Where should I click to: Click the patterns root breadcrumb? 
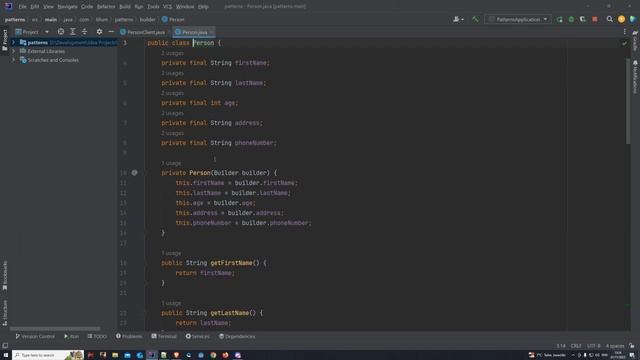[15, 19]
